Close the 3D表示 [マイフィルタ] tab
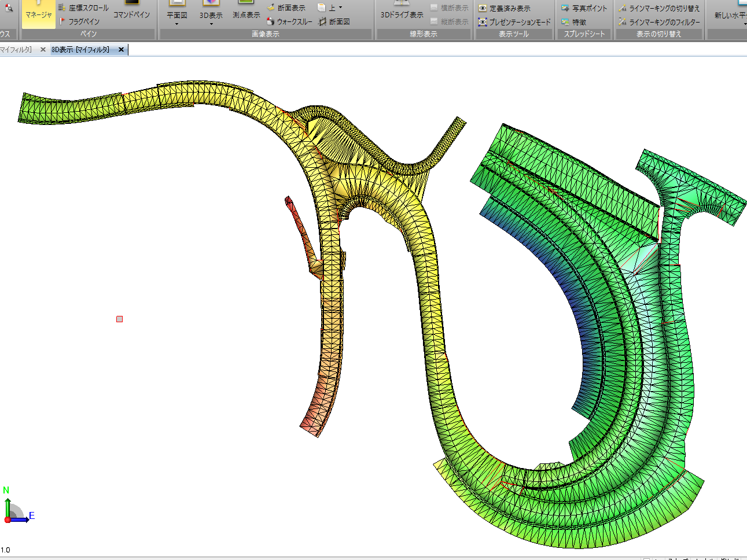747x560 pixels. pyautogui.click(x=121, y=50)
